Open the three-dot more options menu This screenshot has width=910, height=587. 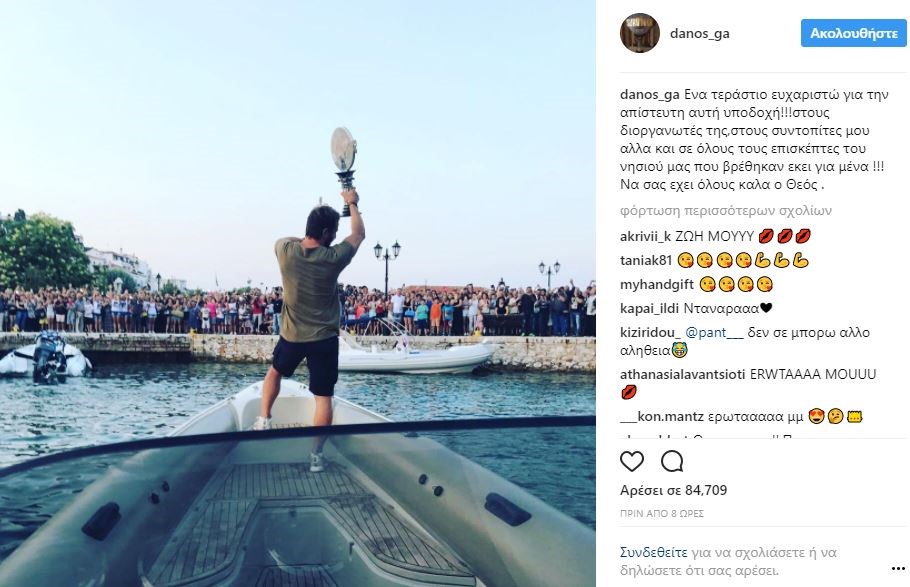[x=898, y=568]
